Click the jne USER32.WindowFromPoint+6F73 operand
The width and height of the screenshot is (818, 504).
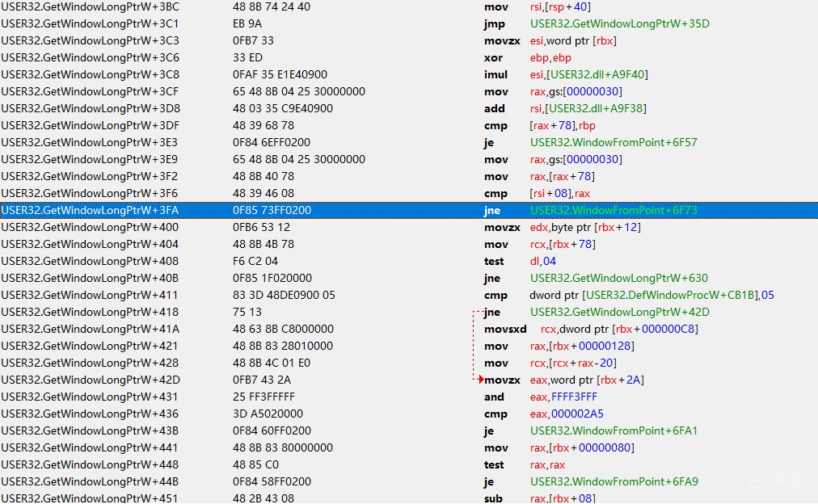pos(613,210)
